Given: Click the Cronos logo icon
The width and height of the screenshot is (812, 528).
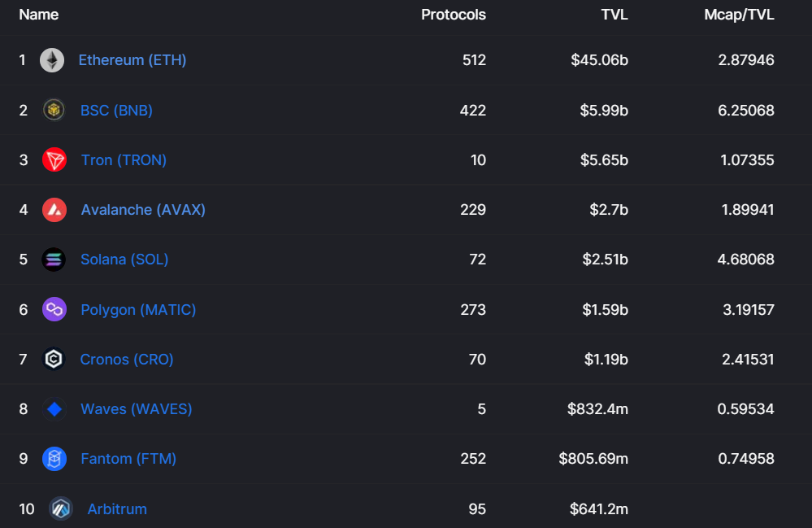Looking at the screenshot, I should 54,359.
